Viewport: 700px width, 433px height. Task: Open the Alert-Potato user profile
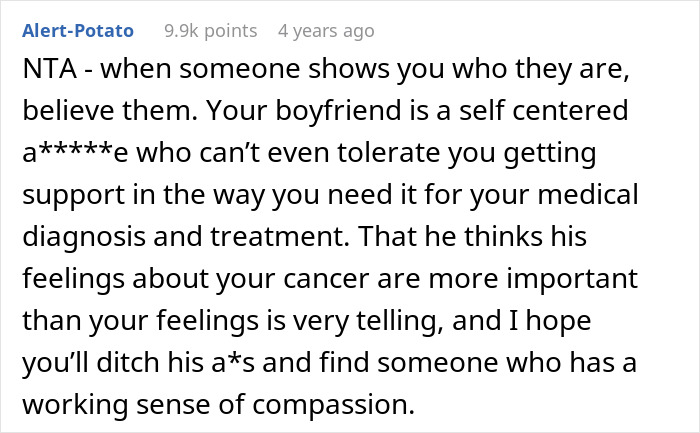(x=78, y=31)
